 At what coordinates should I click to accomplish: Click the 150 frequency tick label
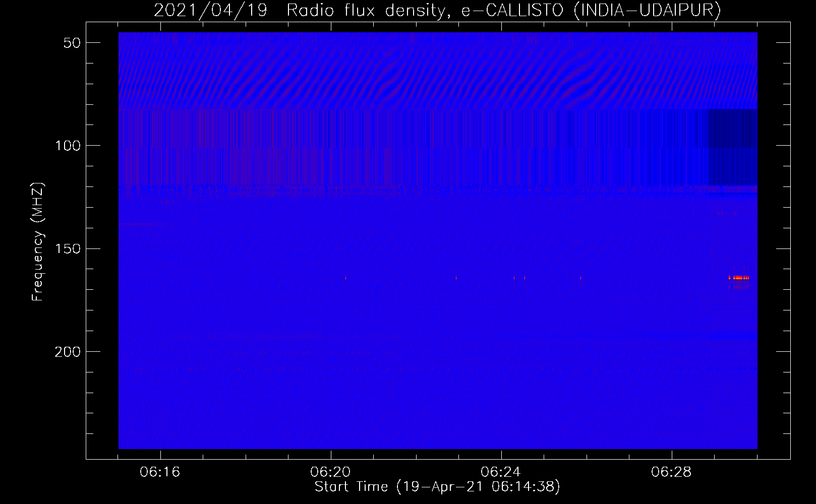point(68,248)
